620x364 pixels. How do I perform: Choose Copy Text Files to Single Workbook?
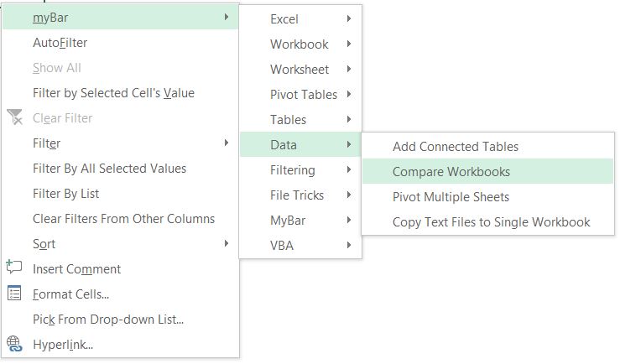click(488, 222)
